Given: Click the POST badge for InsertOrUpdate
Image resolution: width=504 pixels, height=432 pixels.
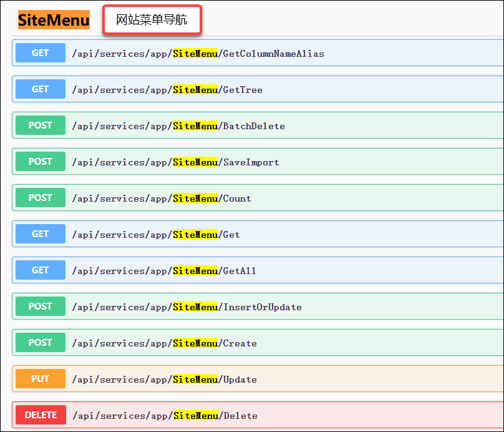Looking at the screenshot, I should click(x=41, y=307).
